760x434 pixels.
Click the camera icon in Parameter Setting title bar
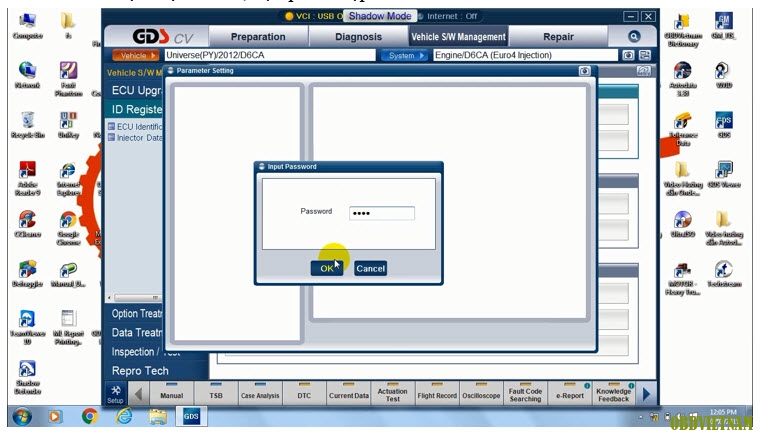[x=585, y=71]
